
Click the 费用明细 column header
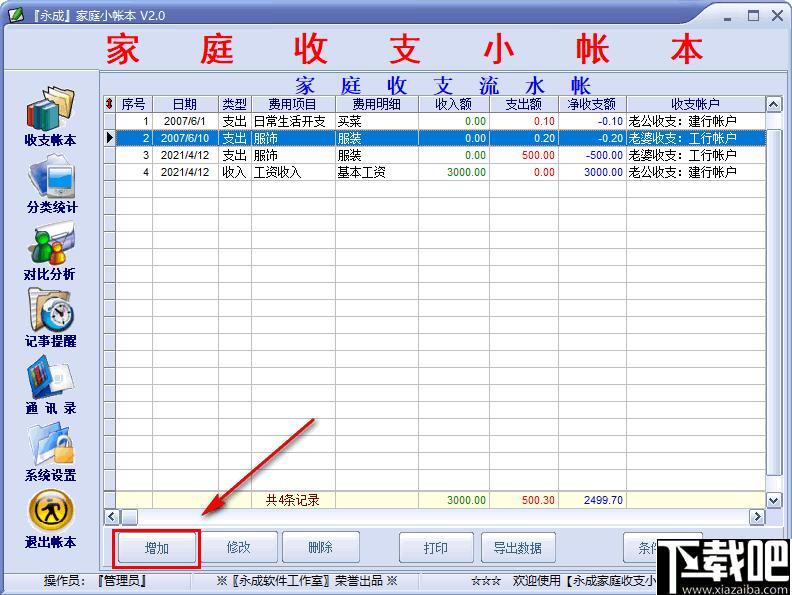377,104
